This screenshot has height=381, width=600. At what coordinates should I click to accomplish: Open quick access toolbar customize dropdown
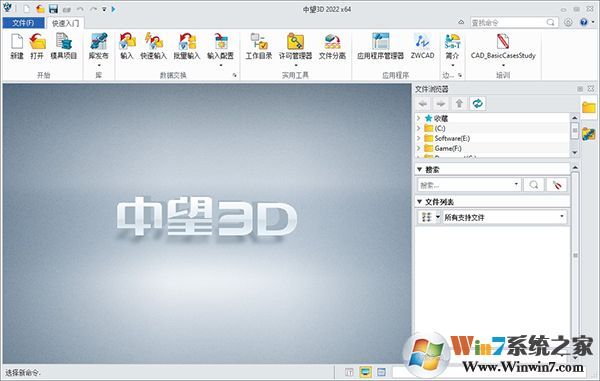(104, 9)
